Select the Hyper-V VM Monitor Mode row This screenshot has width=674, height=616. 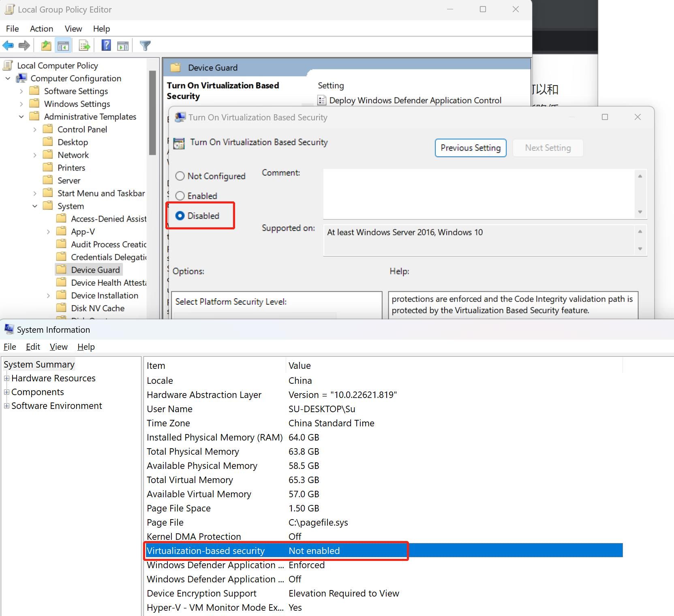pos(383,607)
